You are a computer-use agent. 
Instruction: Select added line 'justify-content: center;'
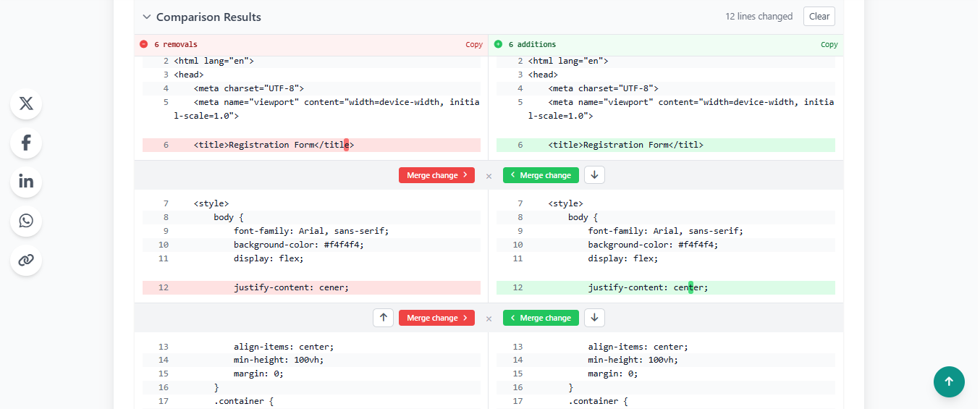(x=666, y=287)
